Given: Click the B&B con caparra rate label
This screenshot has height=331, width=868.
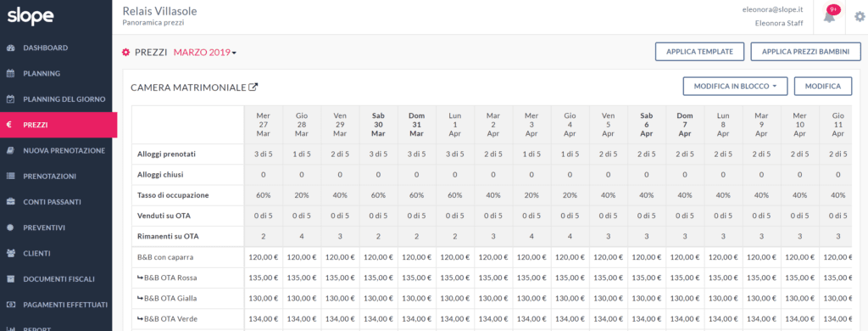Looking at the screenshot, I should coord(165,257).
